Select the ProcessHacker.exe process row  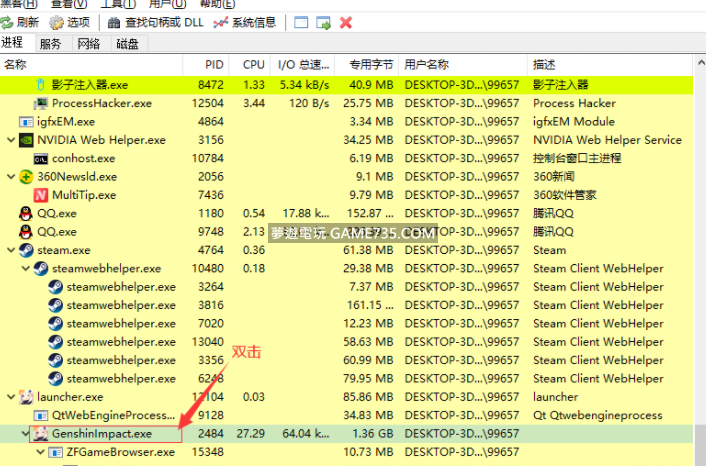pos(101,103)
